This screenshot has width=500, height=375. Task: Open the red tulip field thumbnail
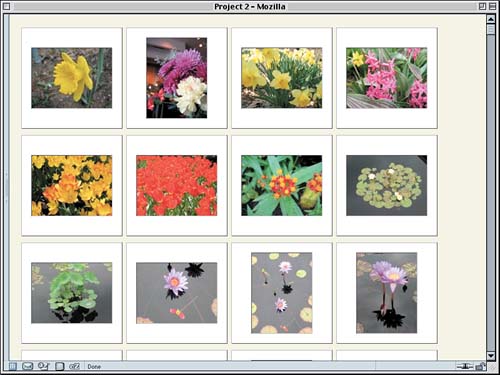(177, 185)
